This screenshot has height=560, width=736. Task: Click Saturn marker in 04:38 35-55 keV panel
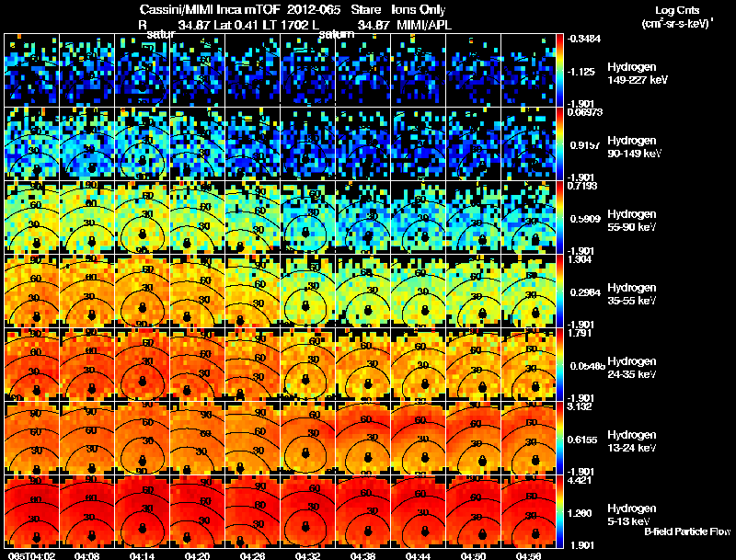tap(368, 311)
